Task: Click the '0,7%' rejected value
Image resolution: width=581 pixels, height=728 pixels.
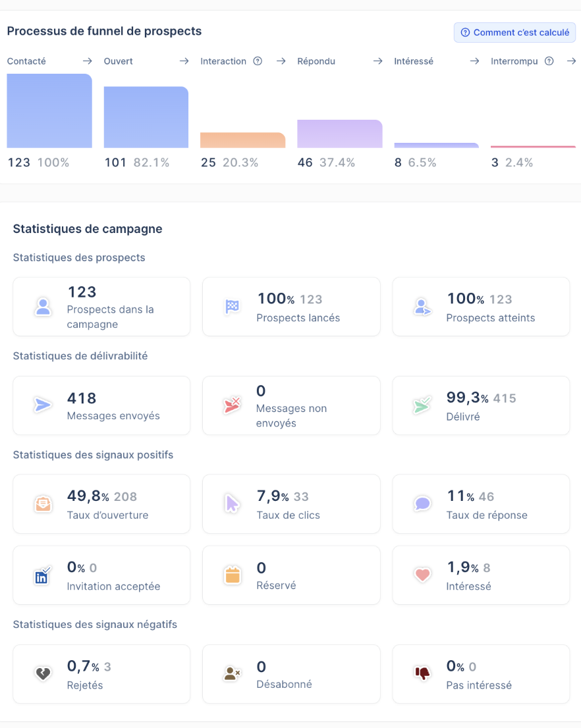Action: [x=83, y=666]
